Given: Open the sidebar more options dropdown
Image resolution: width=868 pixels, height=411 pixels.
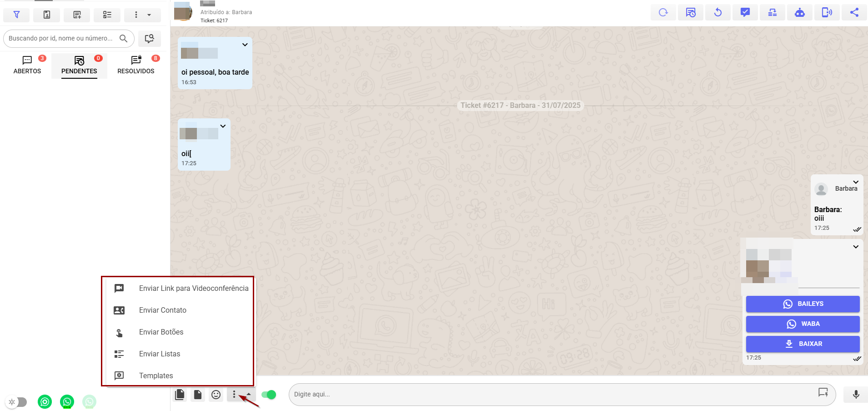Looking at the screenshot, I should (142, 15).
